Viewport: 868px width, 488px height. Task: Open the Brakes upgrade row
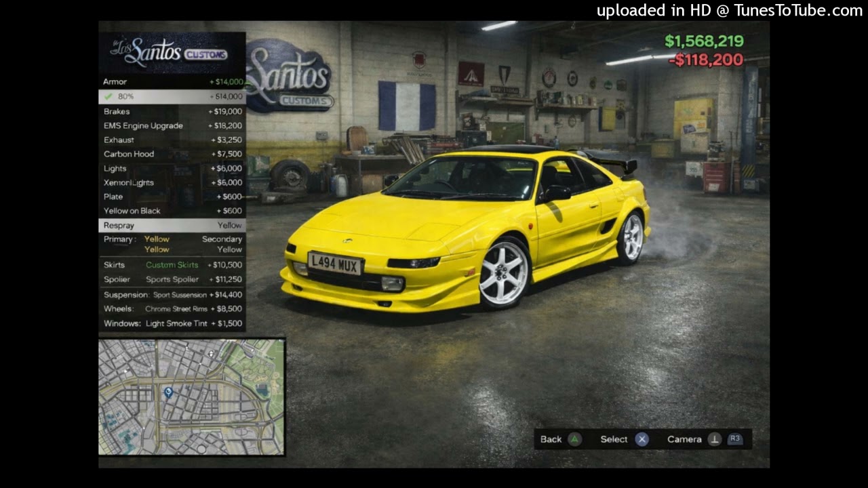click(x=172, y=112)
